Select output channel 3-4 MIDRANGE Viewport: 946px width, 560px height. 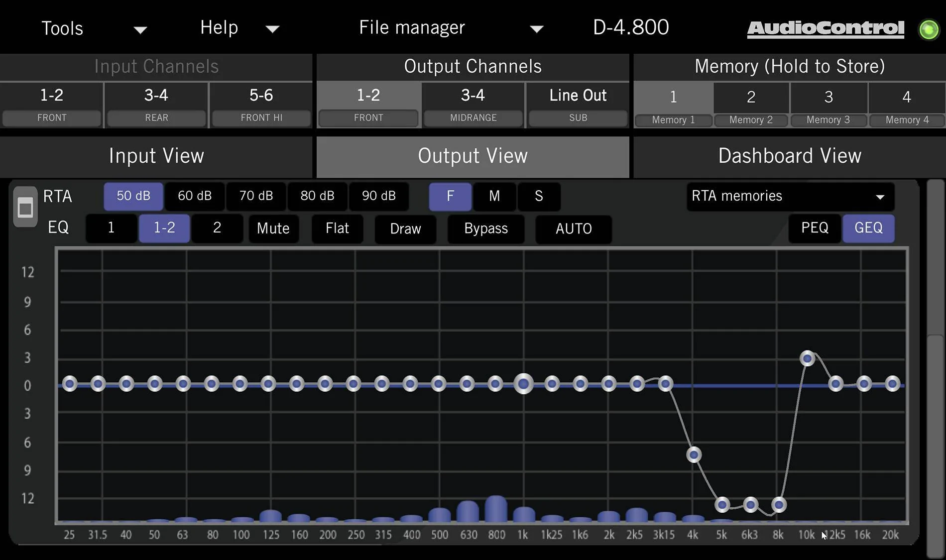pyautogui.click(x=473, y=105)
